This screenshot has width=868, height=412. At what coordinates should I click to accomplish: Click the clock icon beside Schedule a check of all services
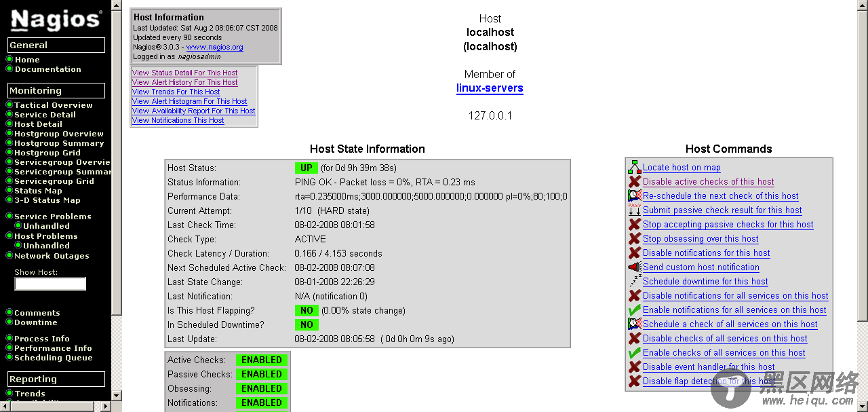click(634, 324)
